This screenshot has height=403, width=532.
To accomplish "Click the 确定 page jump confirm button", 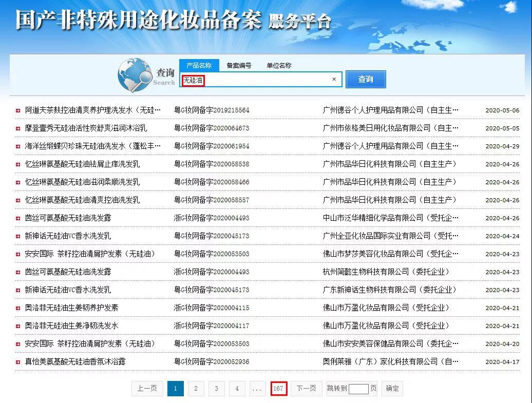I will 392,389.
